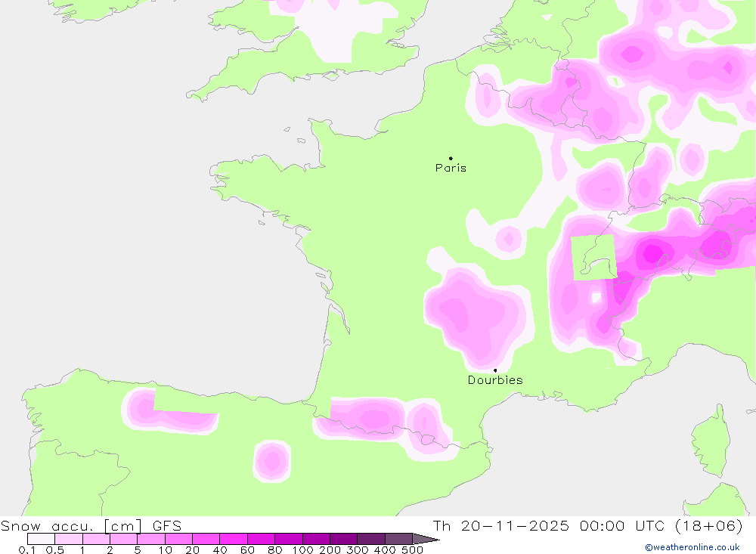Pick the 20–40 cm legend swatch
756x554 pixels.
[x=206, y=539]
